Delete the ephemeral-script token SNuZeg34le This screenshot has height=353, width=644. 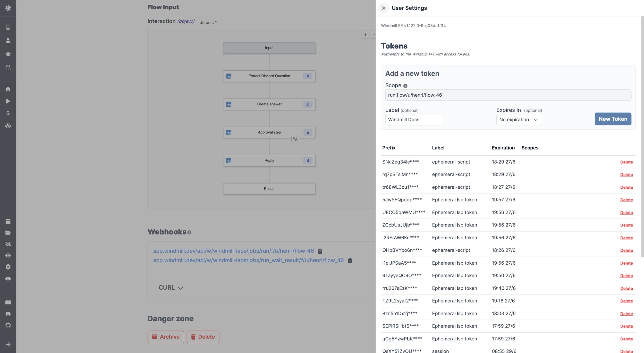coord(627,162)
